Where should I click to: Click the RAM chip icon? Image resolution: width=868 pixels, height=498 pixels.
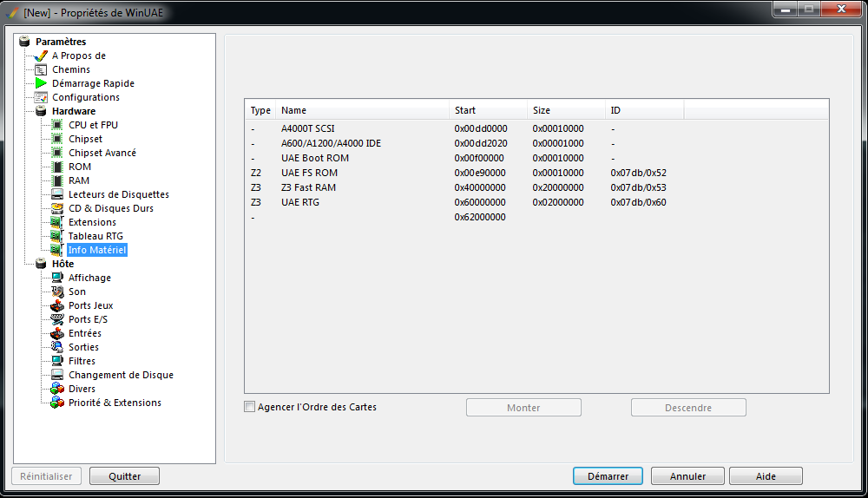point(57,180)
